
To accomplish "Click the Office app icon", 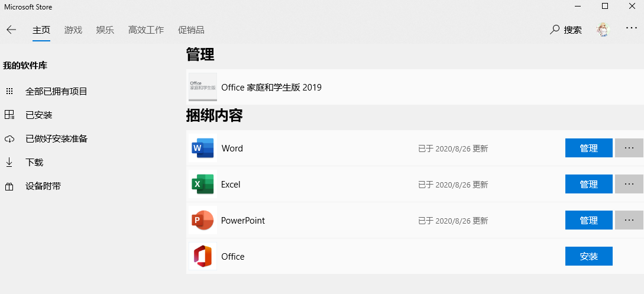I will pyautogui.click(x=202, y=256).
